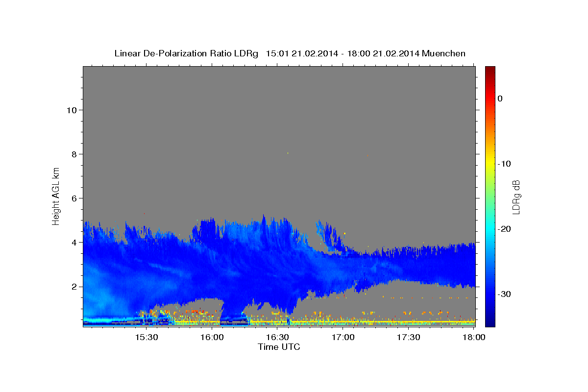588x392 pixels.
Task: Click the 17:00 time tick label
Action: 343,337
